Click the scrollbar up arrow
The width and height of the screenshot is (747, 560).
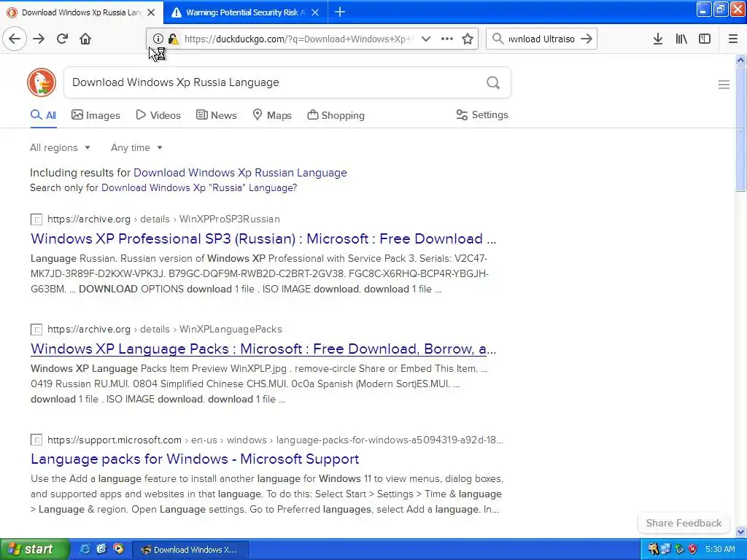tap(740, 60)
